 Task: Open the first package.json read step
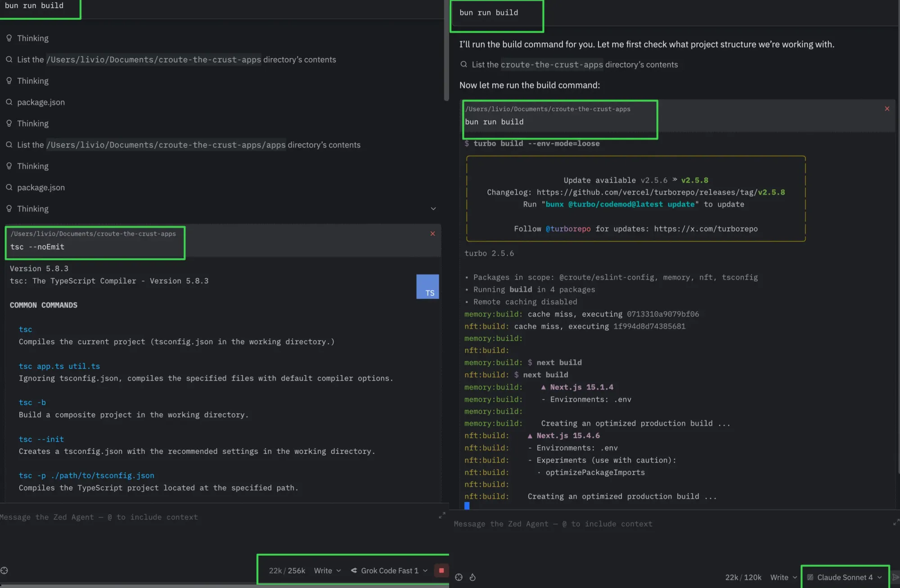[40, 102]
